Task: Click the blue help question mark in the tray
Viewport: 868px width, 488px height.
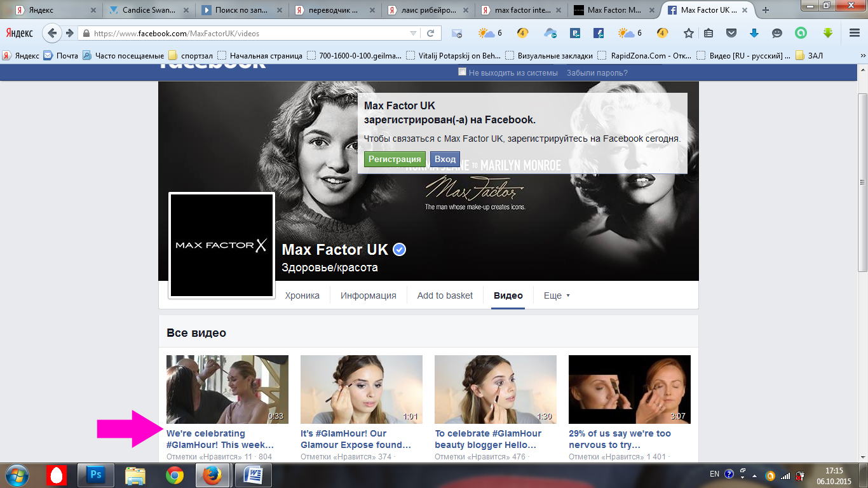Action: [x=729, y=475]
